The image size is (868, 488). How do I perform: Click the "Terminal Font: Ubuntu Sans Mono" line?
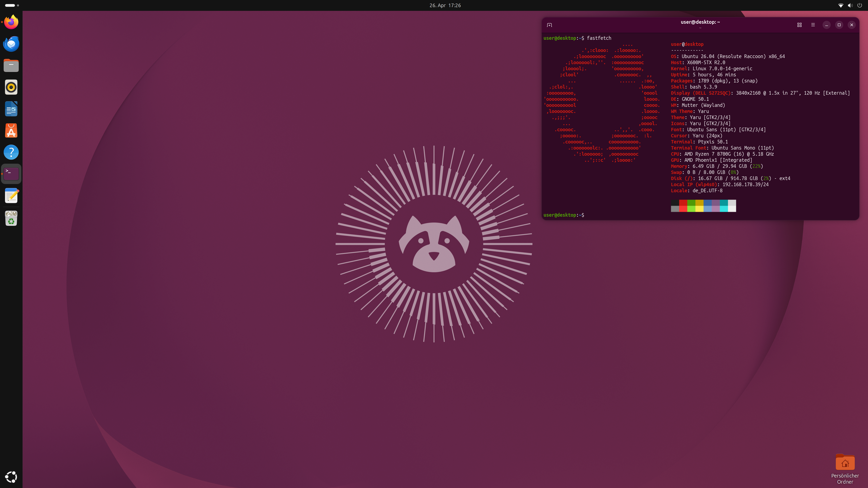tap(722, 148)
